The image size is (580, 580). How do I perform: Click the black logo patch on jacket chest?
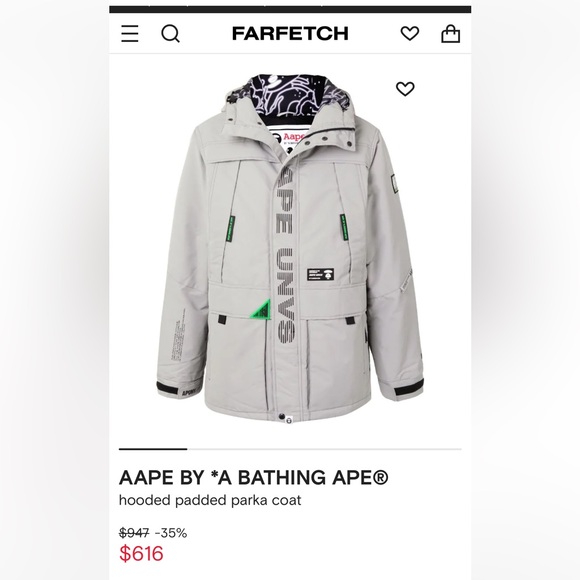(x=320, y=274)
